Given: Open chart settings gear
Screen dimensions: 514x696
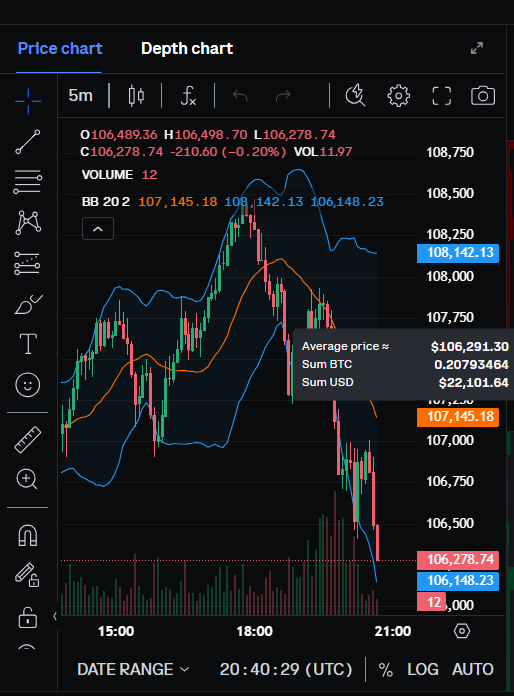Looking at the screenshot, I should pyautogui.click(x=398, y=95).
